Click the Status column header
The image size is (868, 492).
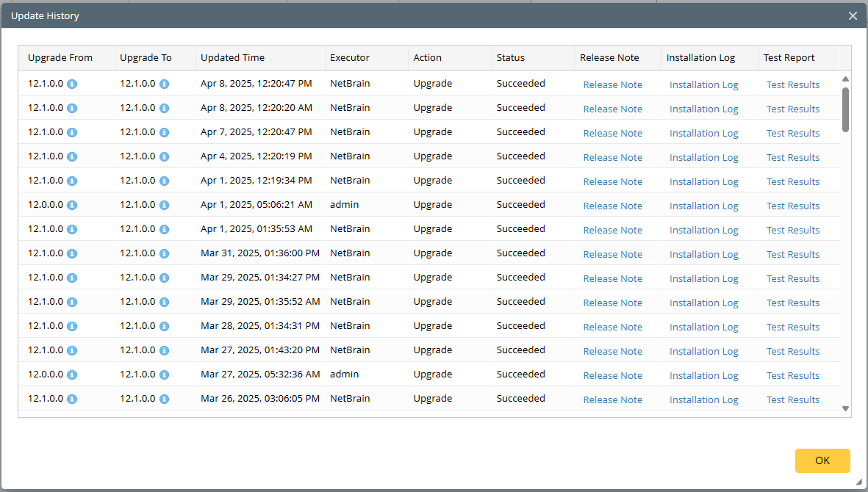tap(511, 58)
